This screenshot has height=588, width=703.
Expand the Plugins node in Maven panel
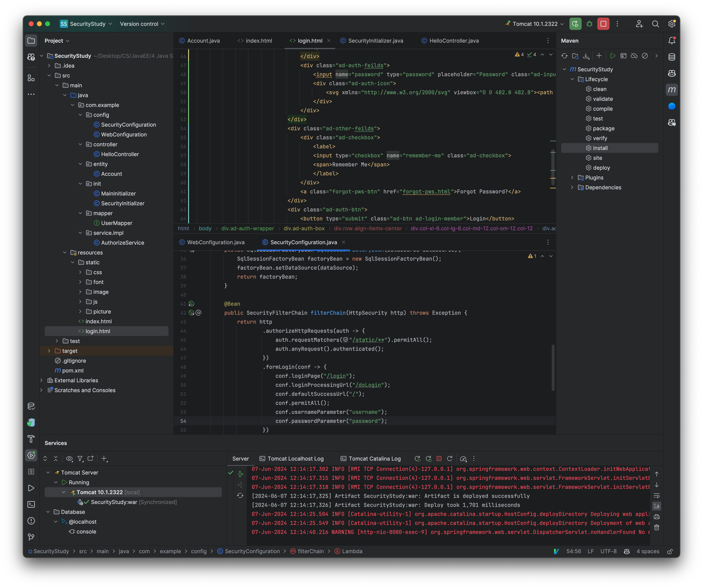click(572, 177)
